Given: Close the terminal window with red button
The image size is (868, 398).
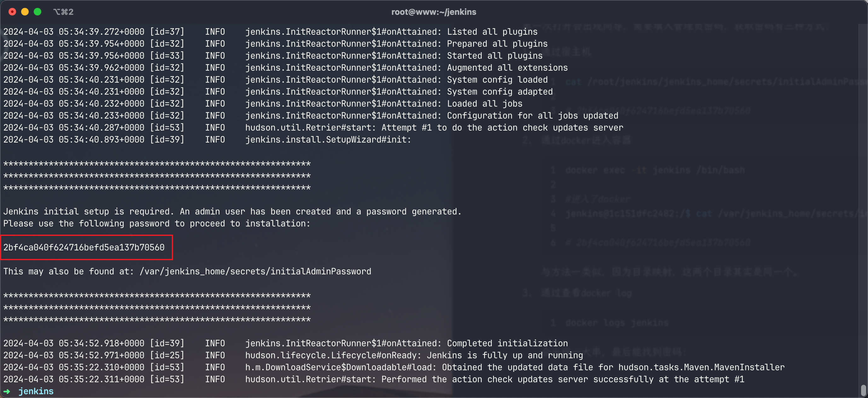Looking at the screenshot, I should [x=12, y=12].
